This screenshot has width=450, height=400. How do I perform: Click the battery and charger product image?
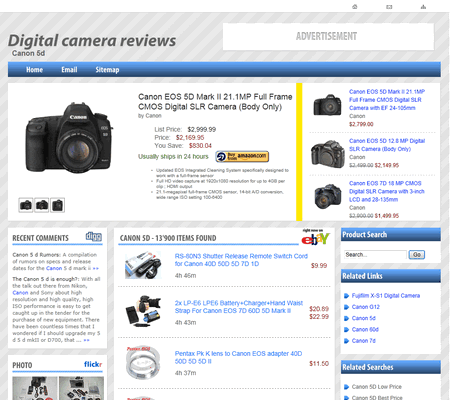[143, 310]
